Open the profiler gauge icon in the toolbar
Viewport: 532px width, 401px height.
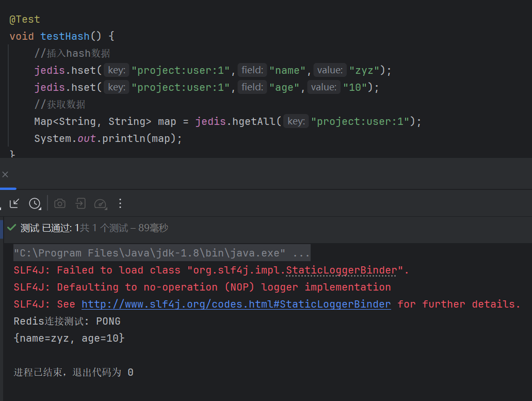point(101,204)
